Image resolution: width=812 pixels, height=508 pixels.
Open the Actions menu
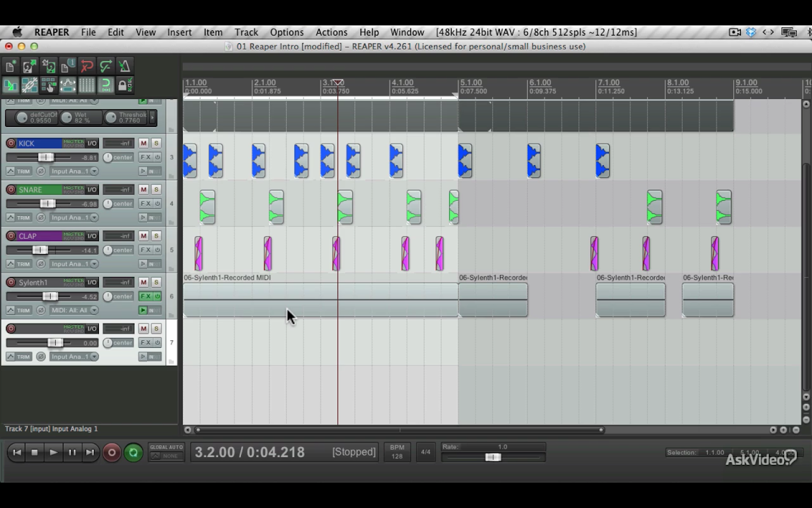pyautogui.click(x=331, y=32)
